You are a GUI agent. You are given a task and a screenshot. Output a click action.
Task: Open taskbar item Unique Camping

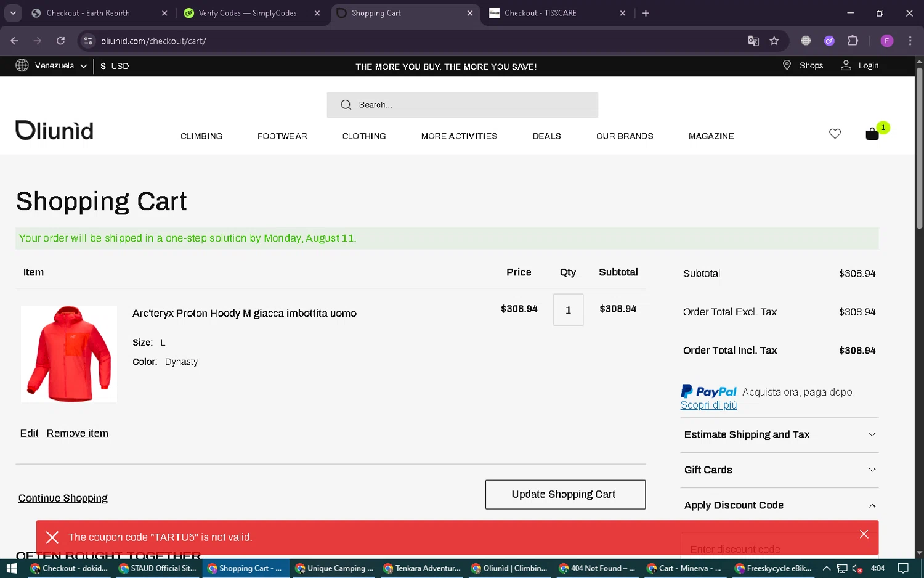(334, 568)
